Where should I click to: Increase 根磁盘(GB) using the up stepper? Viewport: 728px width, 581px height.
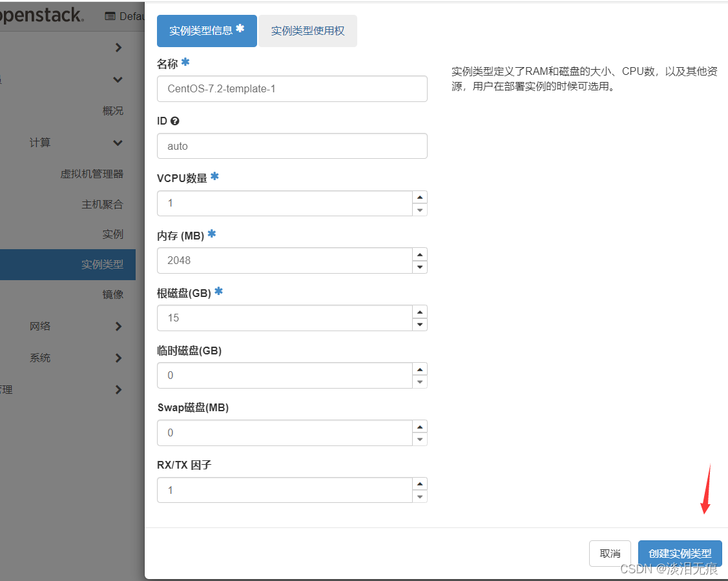click(421, 312)
